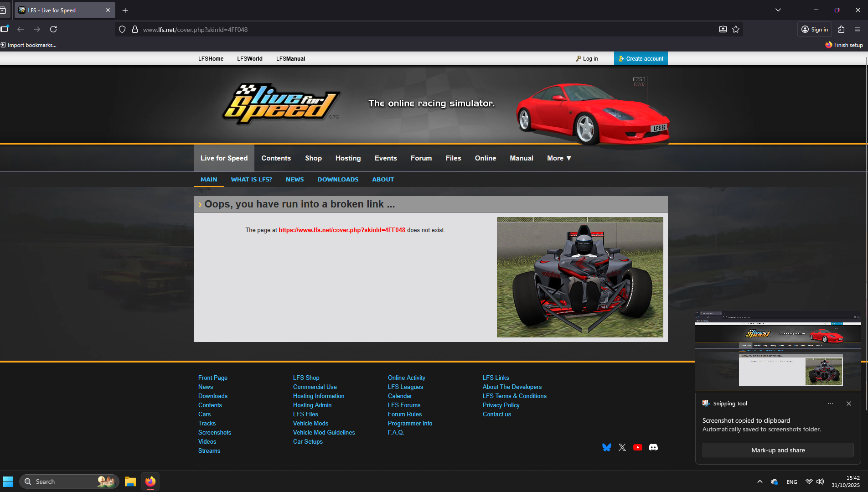Open the Vehicle Mods footer link
This screenshot has width=868, height=492.
(310, 424)
